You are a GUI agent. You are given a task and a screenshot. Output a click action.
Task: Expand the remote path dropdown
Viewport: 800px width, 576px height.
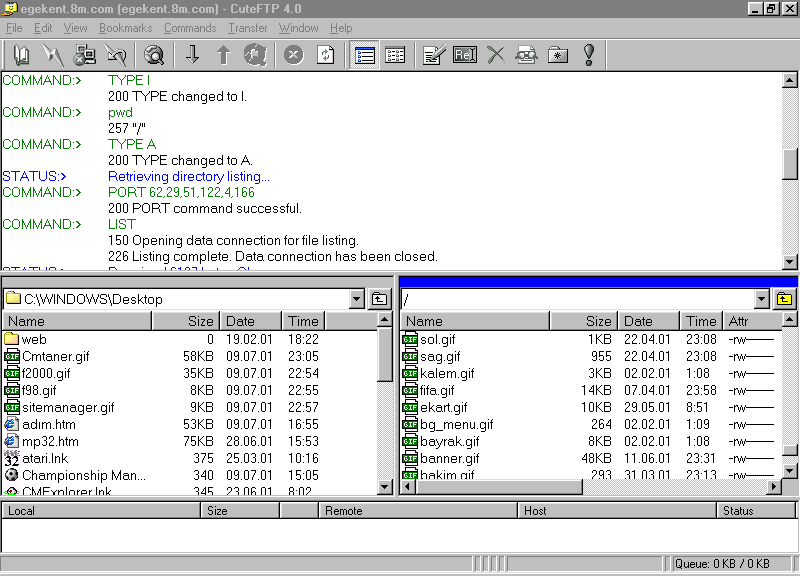(x=761, y=299)
